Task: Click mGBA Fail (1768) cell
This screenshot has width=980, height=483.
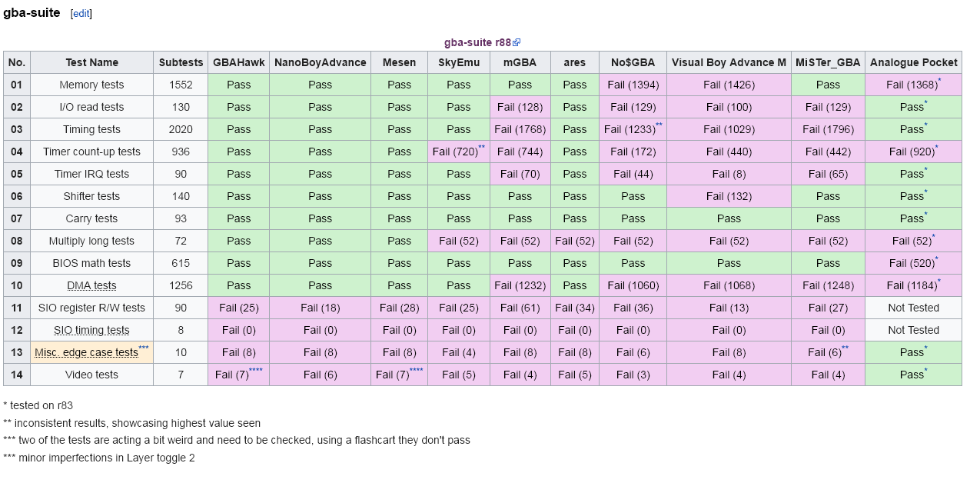Action: (x=520, y=129)
